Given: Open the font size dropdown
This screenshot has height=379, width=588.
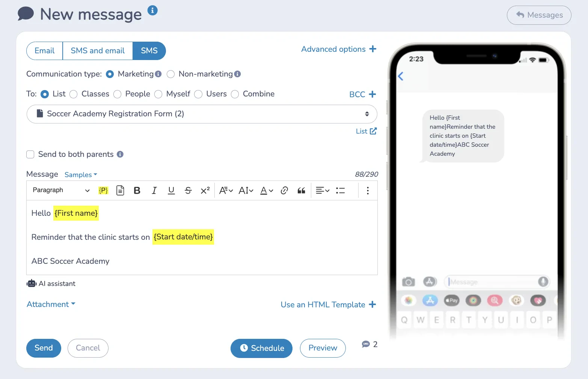Looking at the screenshot, I should click(246, 190).
